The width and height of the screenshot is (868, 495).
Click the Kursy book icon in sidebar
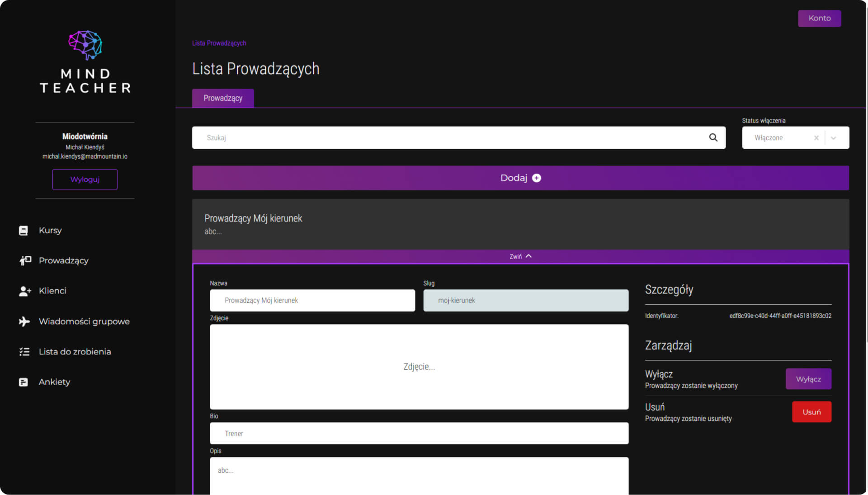(x=24, y=231)
